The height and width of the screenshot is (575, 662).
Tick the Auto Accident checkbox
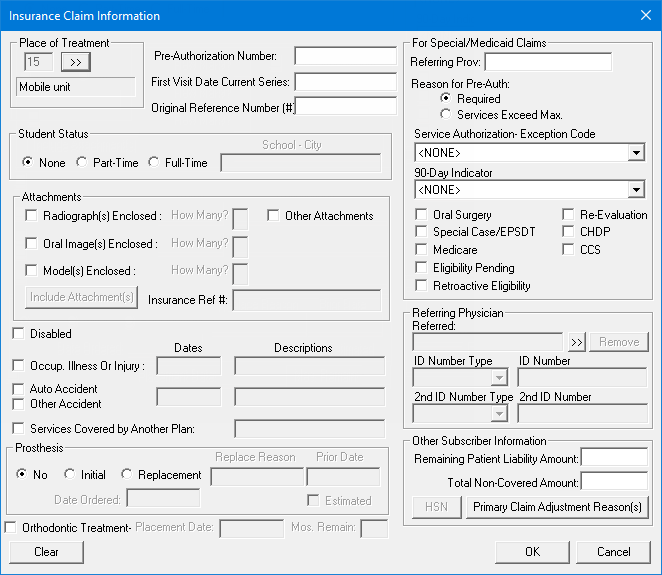point(19,389)
